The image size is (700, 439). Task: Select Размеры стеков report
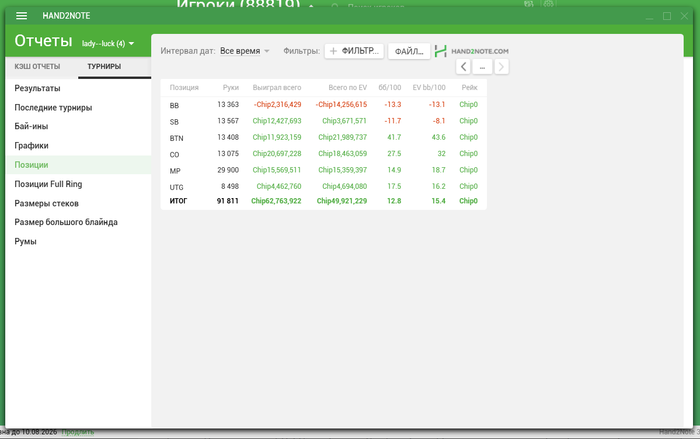pyautogui.click(x=46, y=203)
